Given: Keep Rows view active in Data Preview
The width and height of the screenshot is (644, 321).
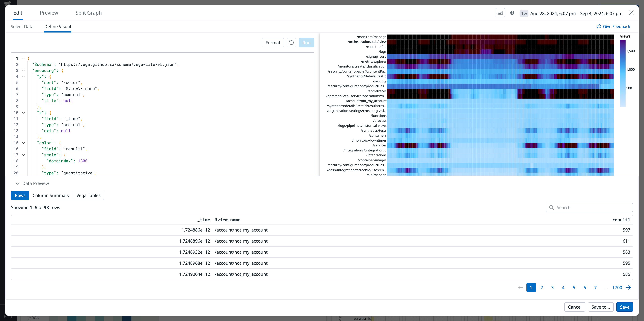Looking at the screenshot, I should click(x=20, y=195).
